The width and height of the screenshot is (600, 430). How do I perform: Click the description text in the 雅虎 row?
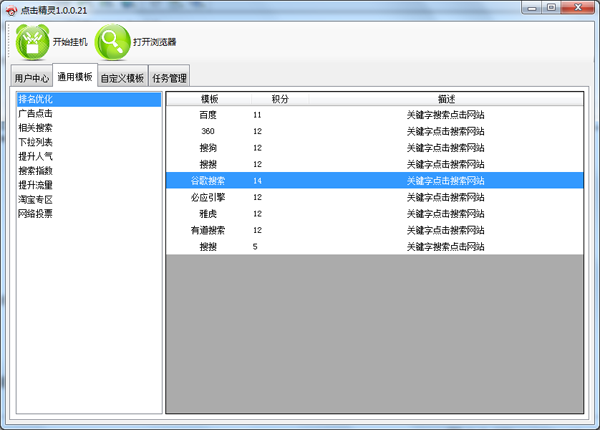445,213
